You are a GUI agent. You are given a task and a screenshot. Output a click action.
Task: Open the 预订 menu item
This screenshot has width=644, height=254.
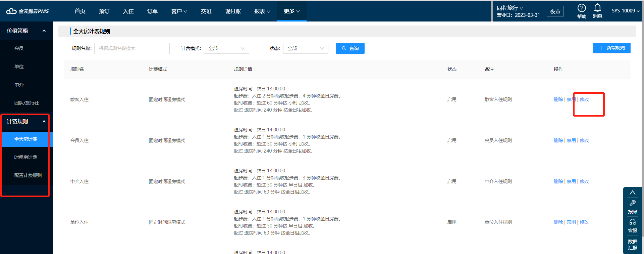[104, 11]
